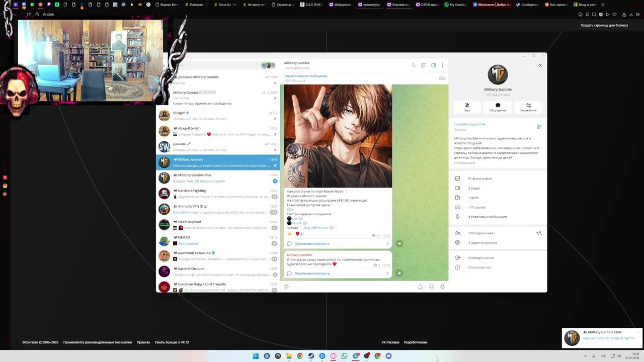Viewport: 644px width, 362px height.
Task: Open alcagoll twitch channel
Action: tap(218, 131)
